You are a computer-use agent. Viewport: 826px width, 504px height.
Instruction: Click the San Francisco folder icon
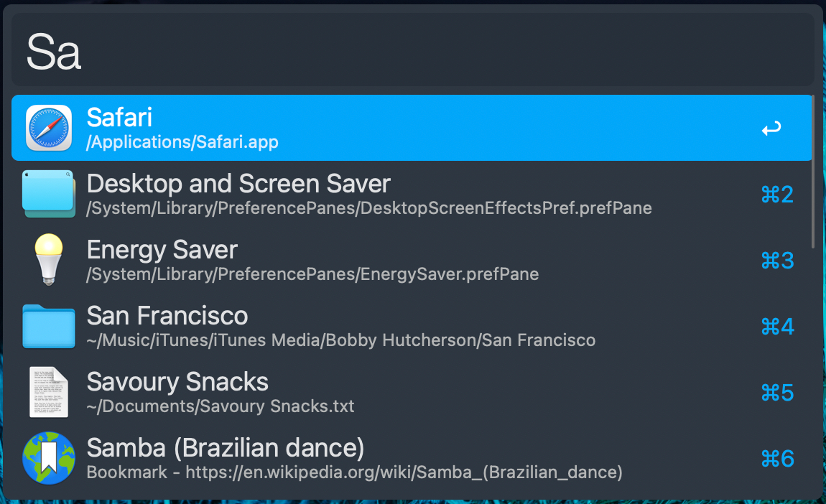(x=49, y=326)
